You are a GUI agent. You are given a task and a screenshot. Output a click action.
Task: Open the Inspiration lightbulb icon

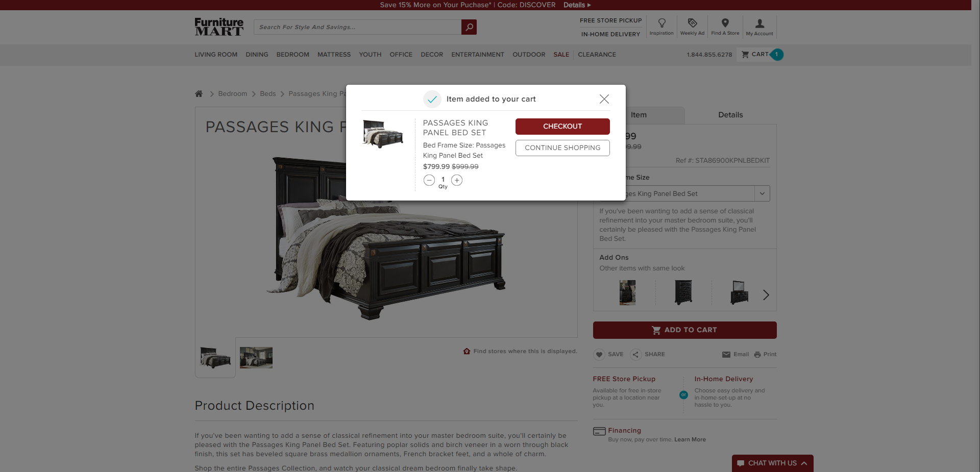pos(661,23)
